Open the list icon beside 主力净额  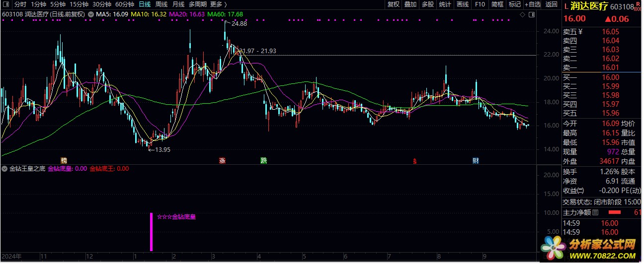(x=595, y=212)
